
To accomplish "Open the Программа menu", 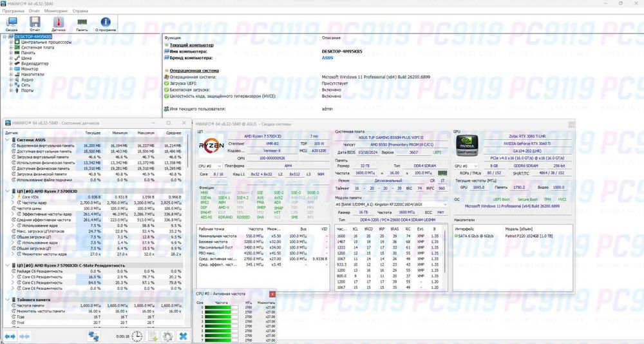I will [13, 11].
